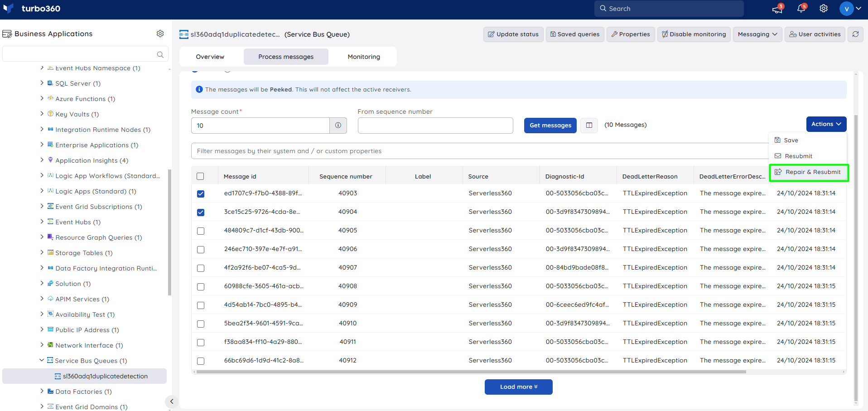The width and height of the screenshot is (868, 411).
Task: Click the Solution resource icon
Action: click(x=50, y=283)
